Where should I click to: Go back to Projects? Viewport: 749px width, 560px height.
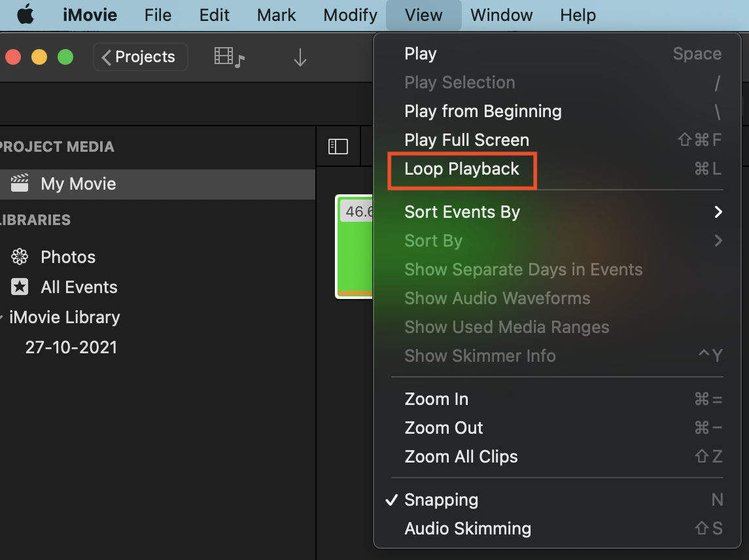(x=140, y=57)
